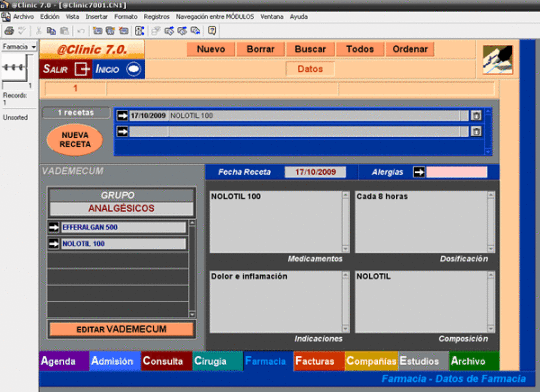Screen dimensions: 540x392
Task: Click the Buscar button
Action: [310, 49]
